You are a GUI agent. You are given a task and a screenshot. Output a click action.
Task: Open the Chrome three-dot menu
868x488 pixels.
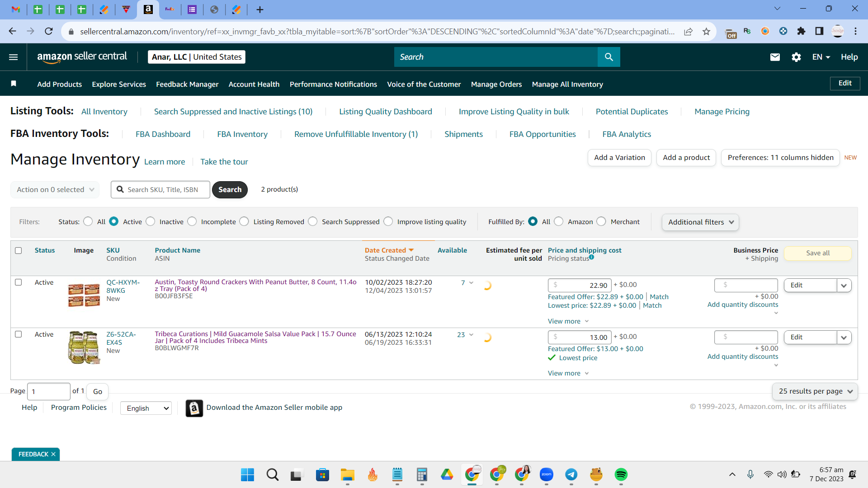click(855, 31)
